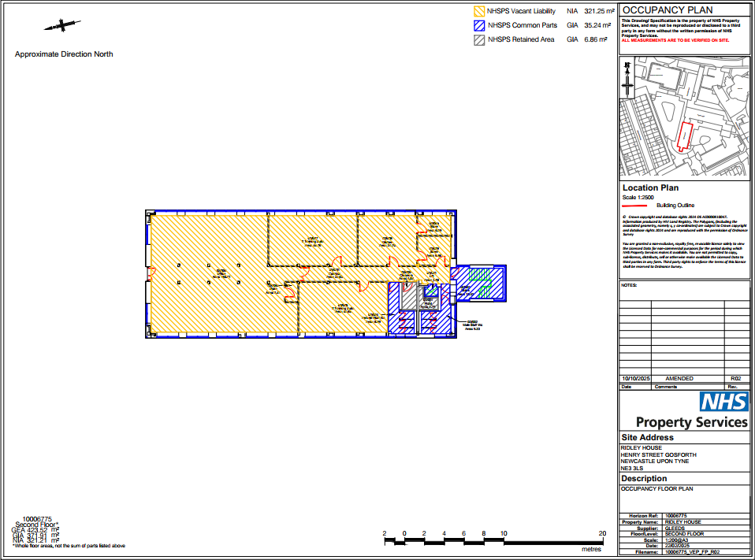755x560 pixels.
Task: Click the filename 10006775_VEP_FP_R02
Action: [694, 553]
